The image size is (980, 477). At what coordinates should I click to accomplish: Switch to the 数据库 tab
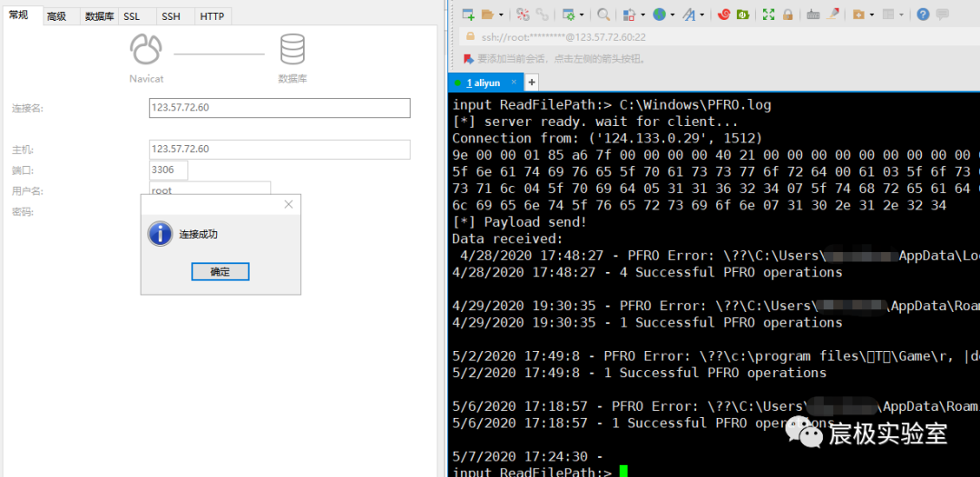pyautogui.click(x=100, y=17)
